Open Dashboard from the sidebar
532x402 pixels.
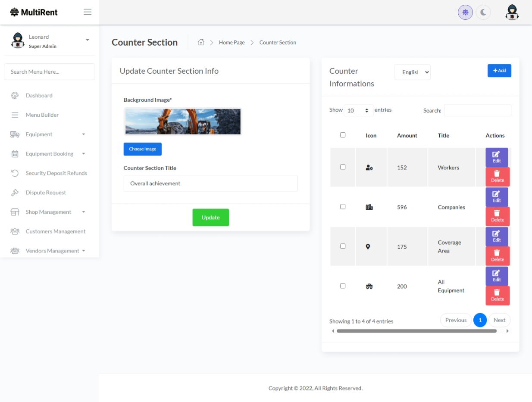point(39,96)
